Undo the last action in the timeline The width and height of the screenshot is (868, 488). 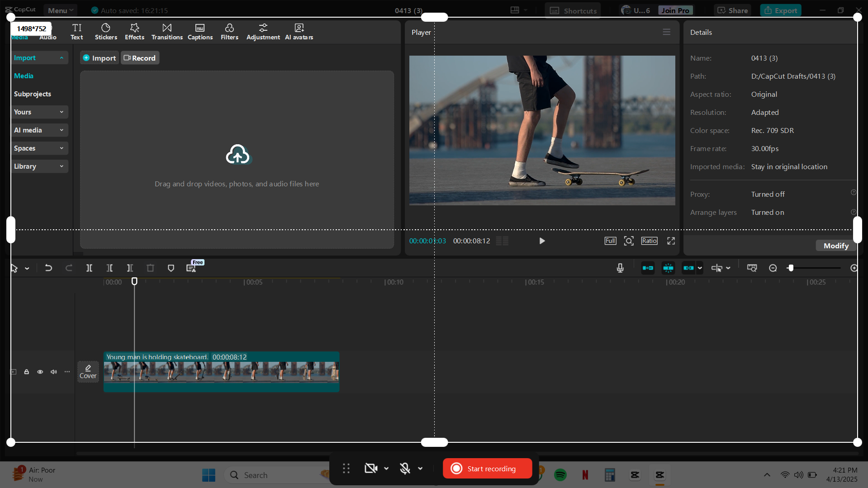click(x=48, y=268)
